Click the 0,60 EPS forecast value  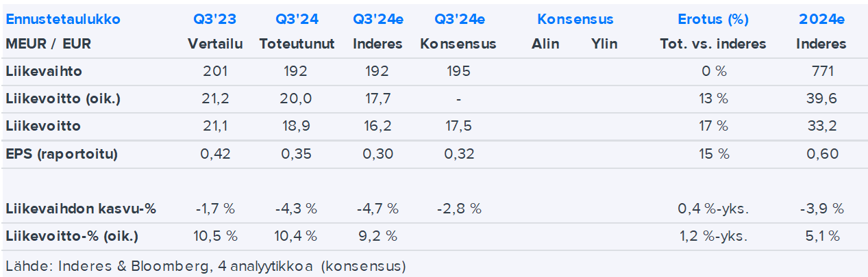pyautogui.click(x=822, y=154)
